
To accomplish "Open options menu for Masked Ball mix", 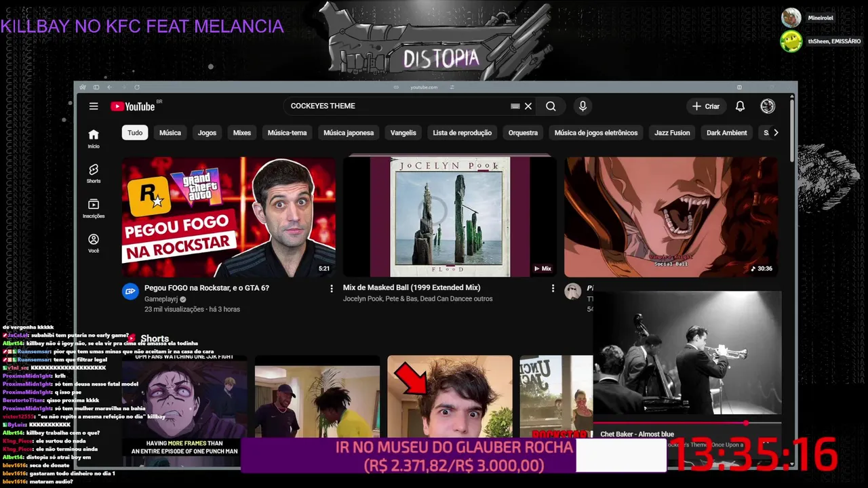I will pyautogui.click(x=553, y=289).
